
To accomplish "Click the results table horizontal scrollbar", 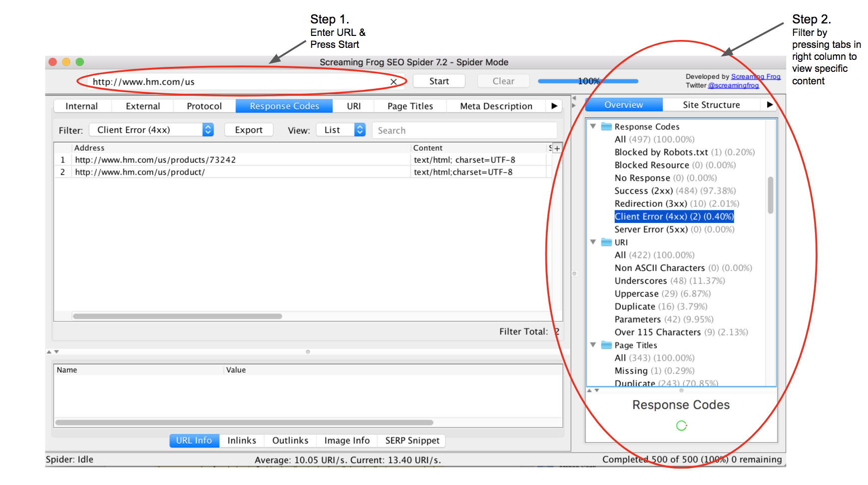I will tap(177, 316).
